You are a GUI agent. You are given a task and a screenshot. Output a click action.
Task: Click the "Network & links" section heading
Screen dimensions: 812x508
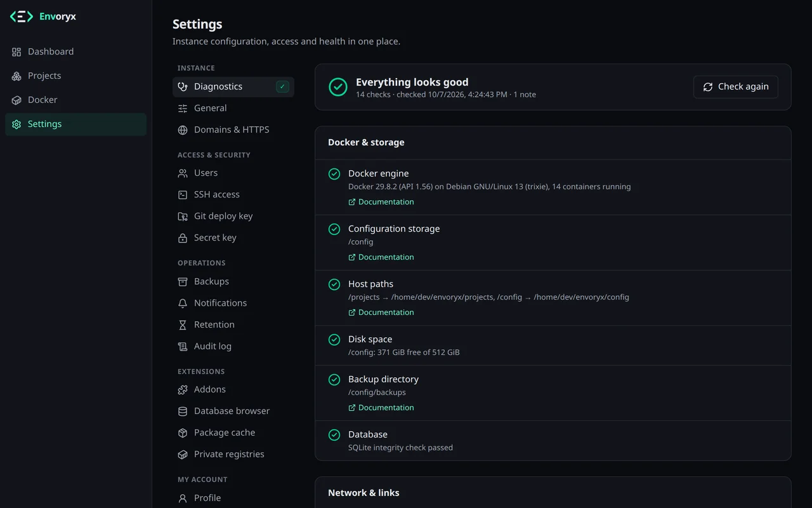363,493
